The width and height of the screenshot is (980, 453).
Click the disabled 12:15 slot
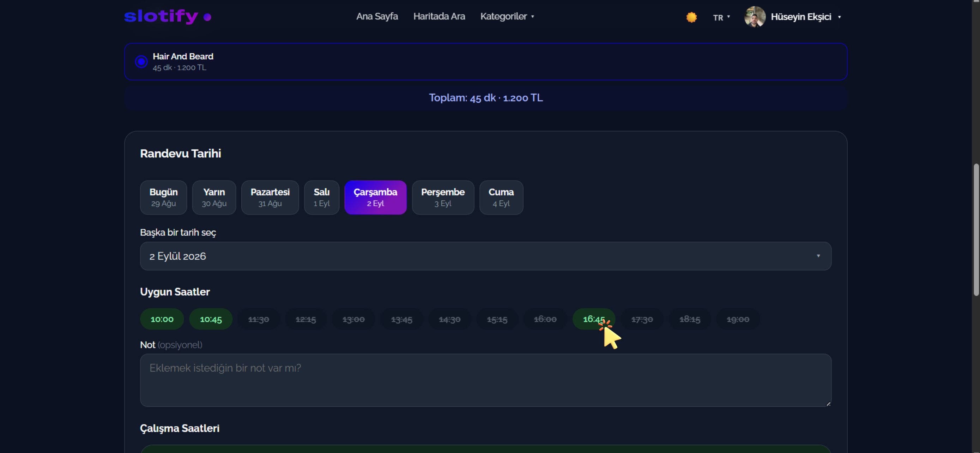point(306,319)
